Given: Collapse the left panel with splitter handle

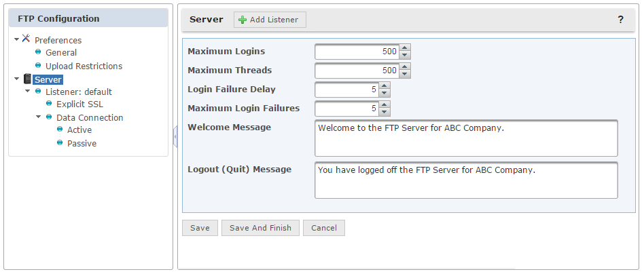Looking at the screenshot, I should click(x=175, y=136).
